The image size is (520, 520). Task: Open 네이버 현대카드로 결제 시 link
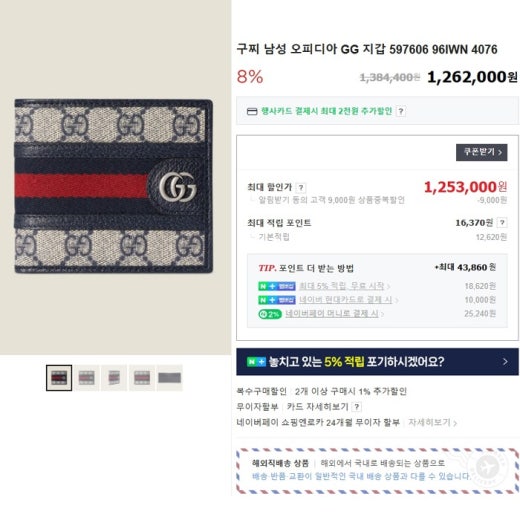tap(345, 300)
